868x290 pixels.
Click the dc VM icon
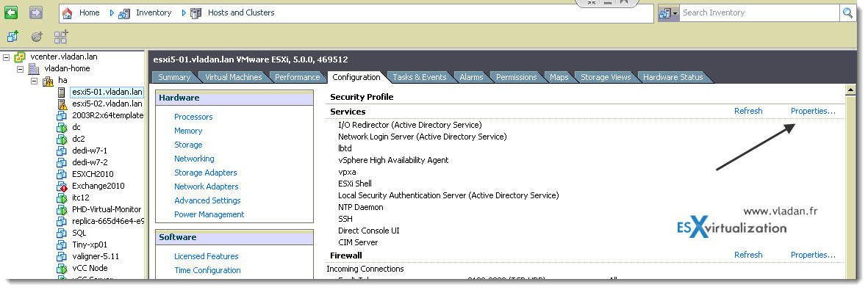tap(62, 127)
